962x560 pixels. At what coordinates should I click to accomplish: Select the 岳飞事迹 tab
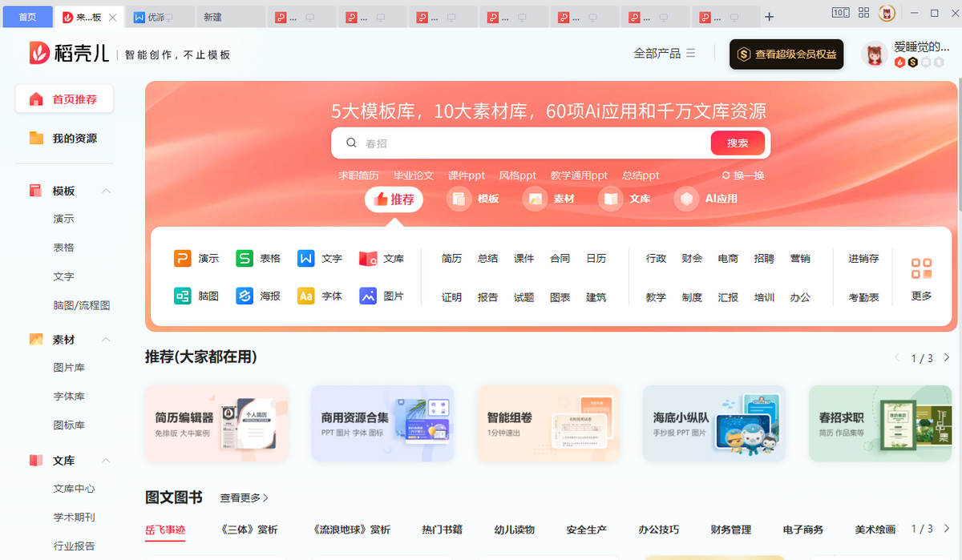(165, 530)
